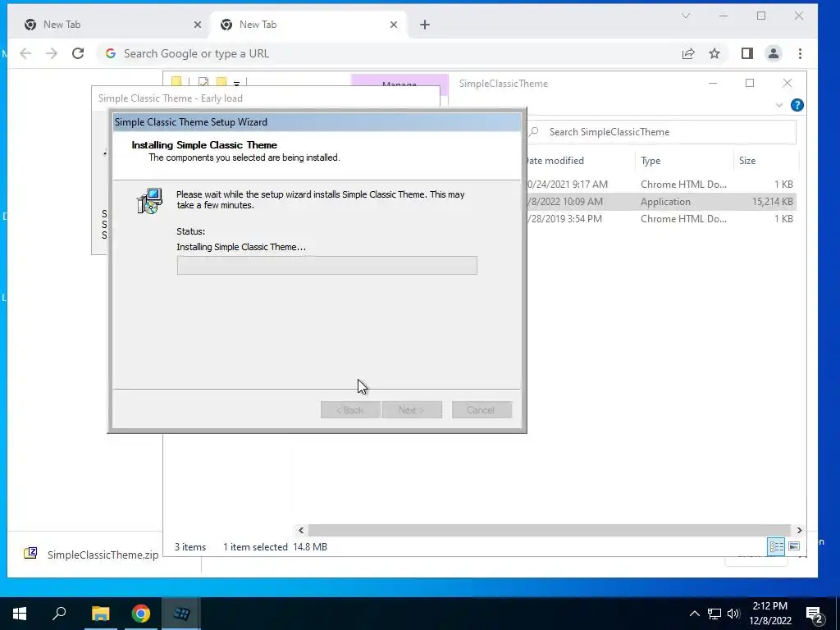Viewport: 840px width, 630px height.
Task: Open the Windows Start menu
Action: 20,614
